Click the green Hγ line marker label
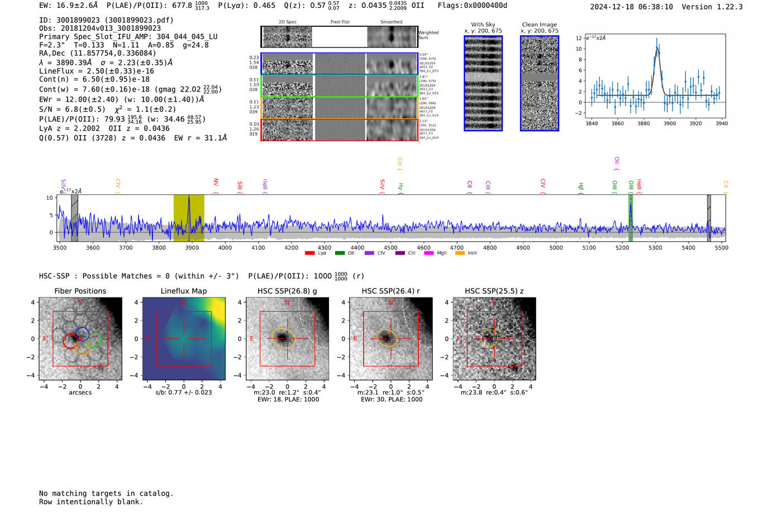 coord(400,188)
